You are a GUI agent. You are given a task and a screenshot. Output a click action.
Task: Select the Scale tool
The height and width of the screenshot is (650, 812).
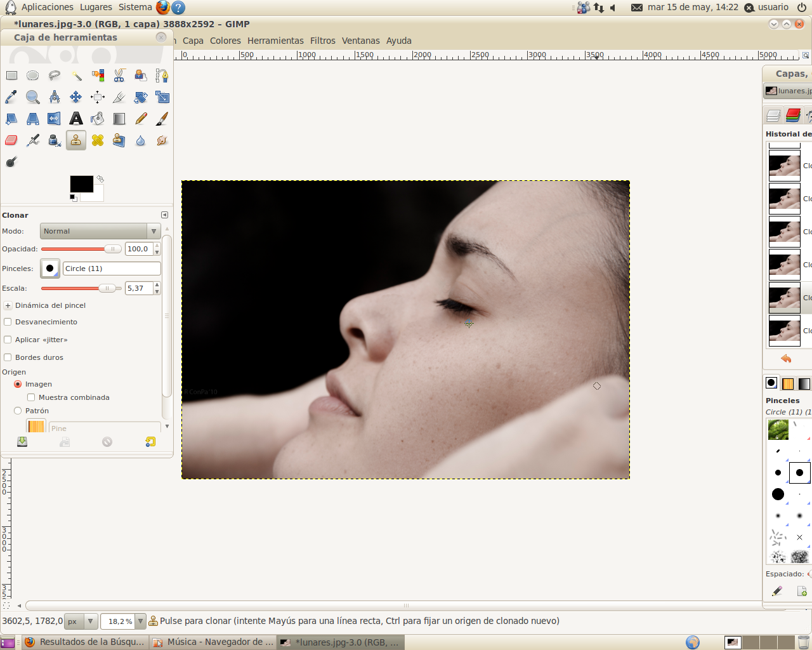162,97
